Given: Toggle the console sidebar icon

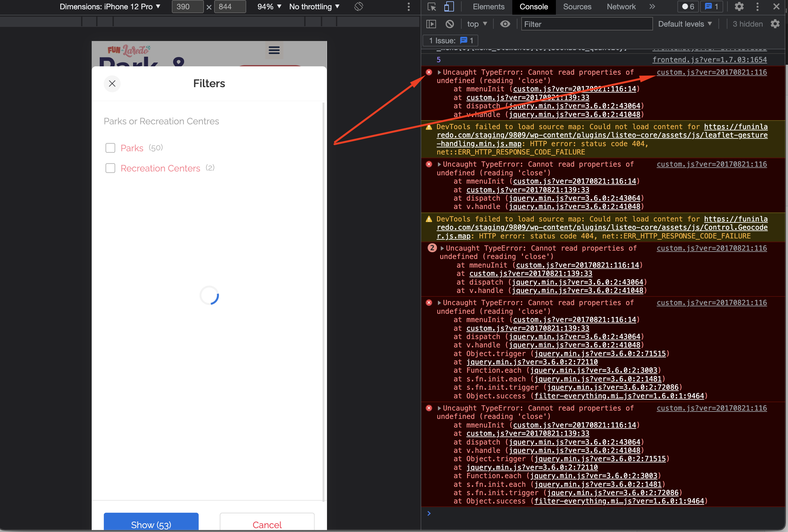Looking at the screenshot, I should [x=431, y=24].
